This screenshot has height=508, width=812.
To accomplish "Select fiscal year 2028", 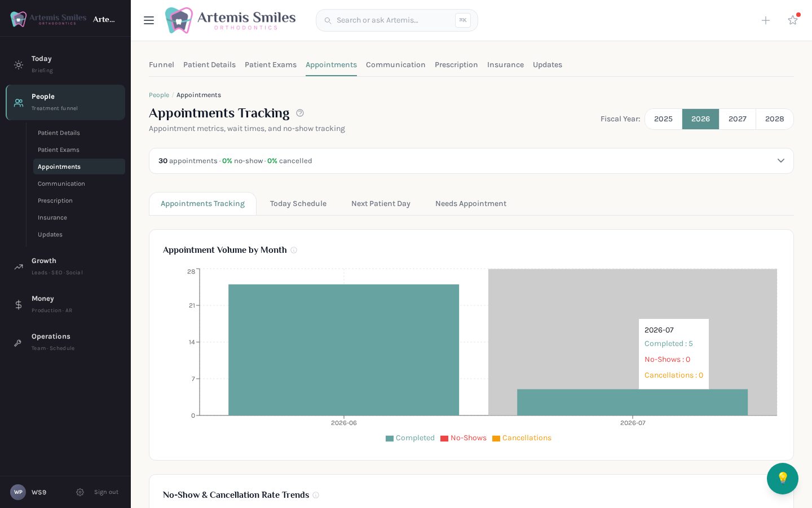I will (x=775, y=119).
